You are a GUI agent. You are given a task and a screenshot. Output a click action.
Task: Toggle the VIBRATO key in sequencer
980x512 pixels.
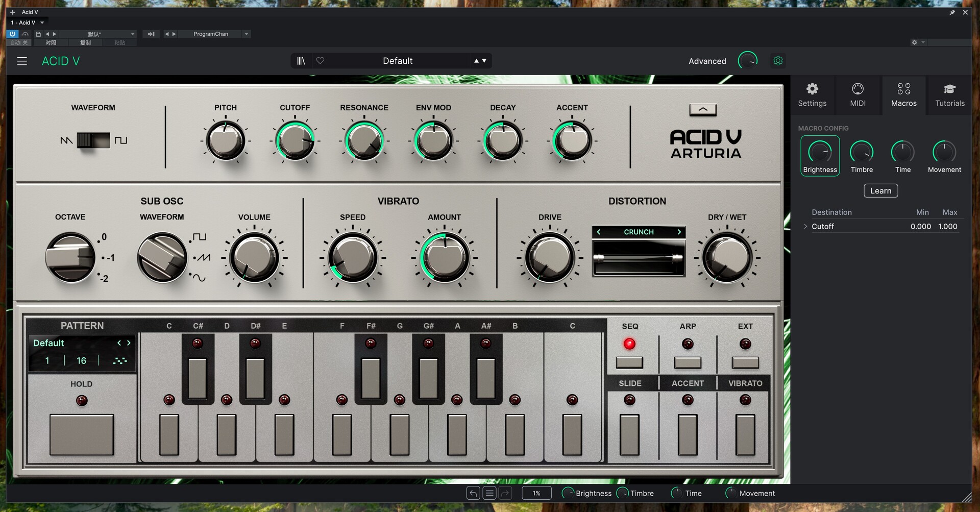click(745, 435)
